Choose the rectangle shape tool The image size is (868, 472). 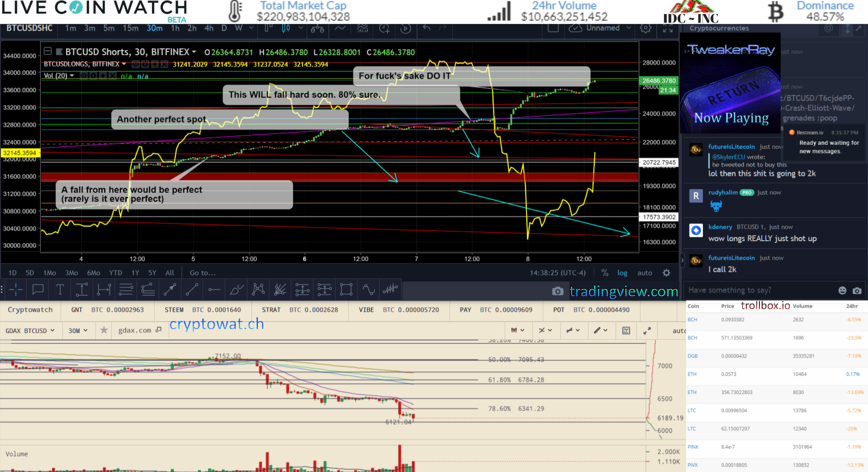(x=346, y=289)
